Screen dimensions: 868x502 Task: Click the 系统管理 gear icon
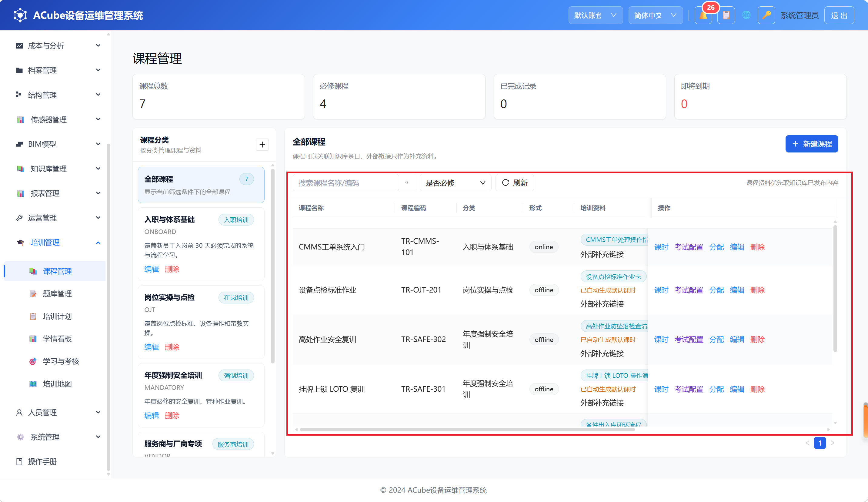pos(21,437)
